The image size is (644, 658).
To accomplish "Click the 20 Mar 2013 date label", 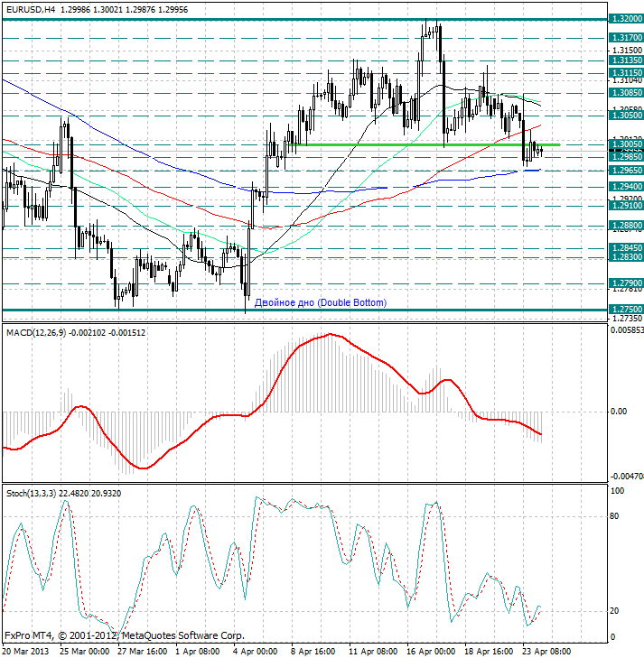I will 25,652.
